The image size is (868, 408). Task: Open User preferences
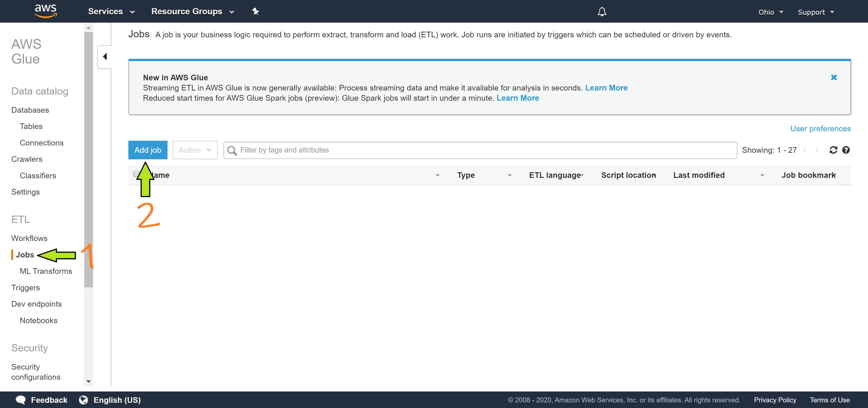820,129
